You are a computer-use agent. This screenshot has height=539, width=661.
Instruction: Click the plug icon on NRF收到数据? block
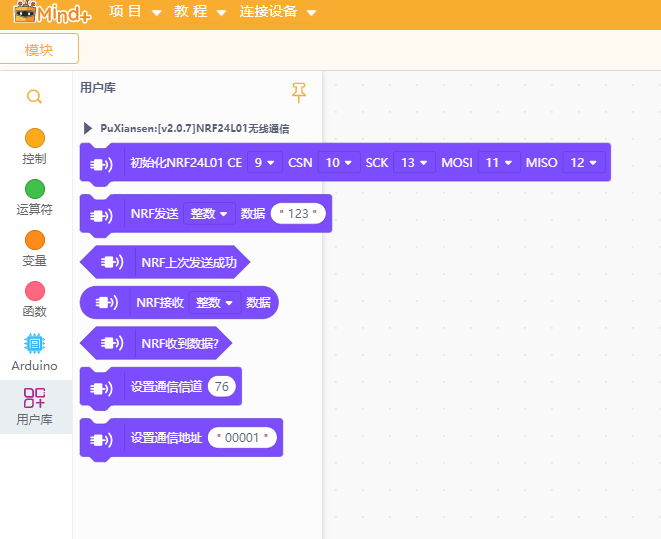(x=112, y=343)
